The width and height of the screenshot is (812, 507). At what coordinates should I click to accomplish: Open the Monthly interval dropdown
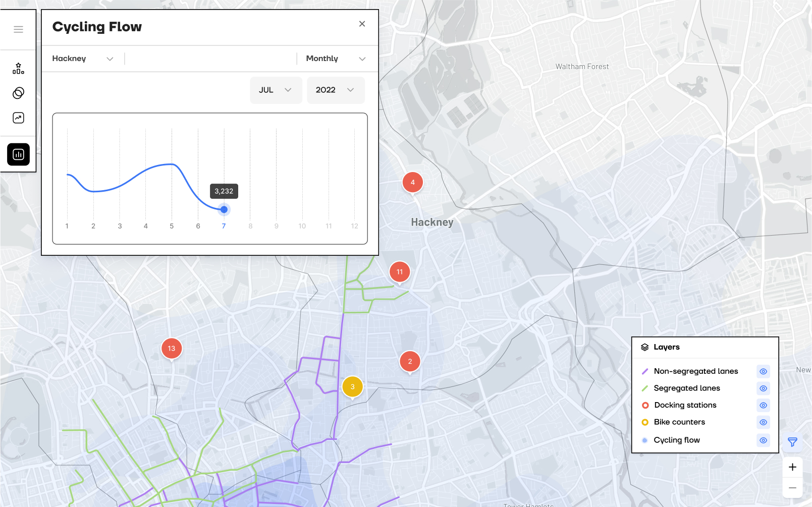[x=335, y=59]
